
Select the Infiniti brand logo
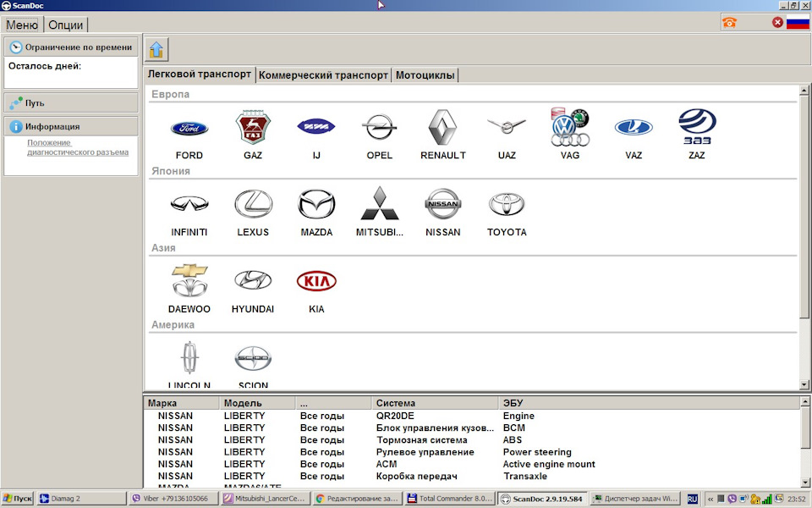coord(189,204)
